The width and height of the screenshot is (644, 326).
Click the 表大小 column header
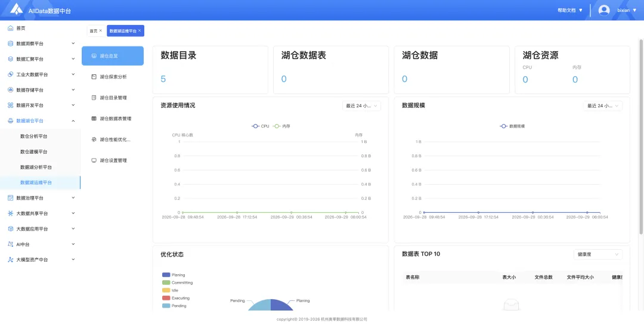[509, 277]
